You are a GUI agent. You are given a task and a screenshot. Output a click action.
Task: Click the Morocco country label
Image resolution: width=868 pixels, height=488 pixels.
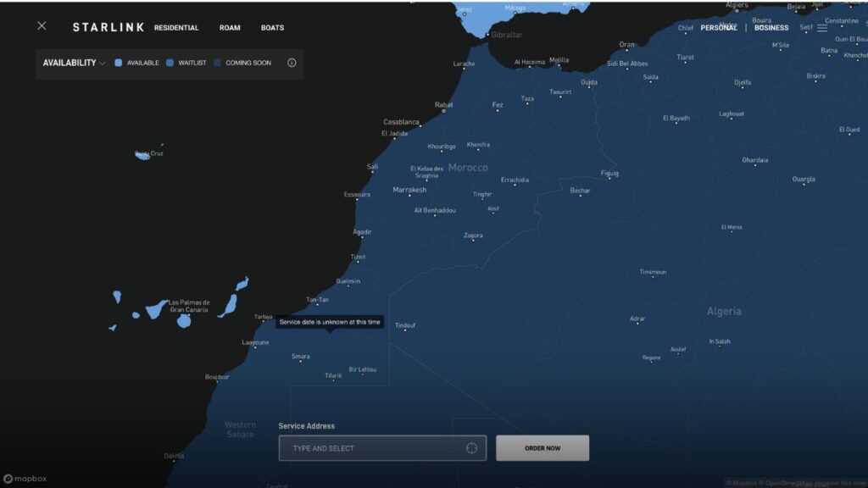[x=468, y=167]
